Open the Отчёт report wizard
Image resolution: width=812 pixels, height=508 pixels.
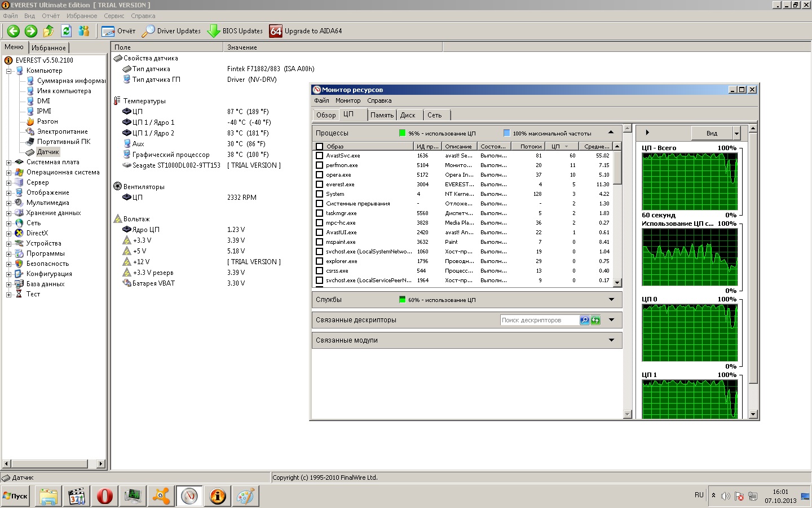pos(118,31)
